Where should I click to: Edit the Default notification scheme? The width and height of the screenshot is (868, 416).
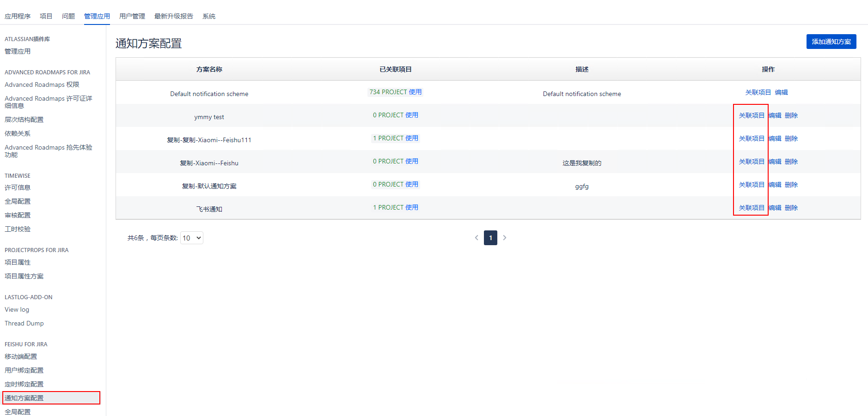(x=781, y=92)
